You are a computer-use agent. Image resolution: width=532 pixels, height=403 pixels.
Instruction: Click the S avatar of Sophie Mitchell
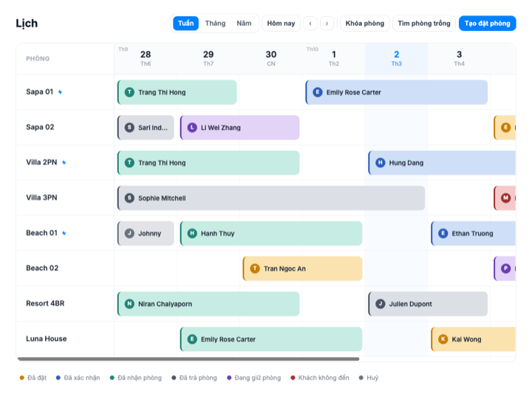pyautogui.click(x=129, y=198)
